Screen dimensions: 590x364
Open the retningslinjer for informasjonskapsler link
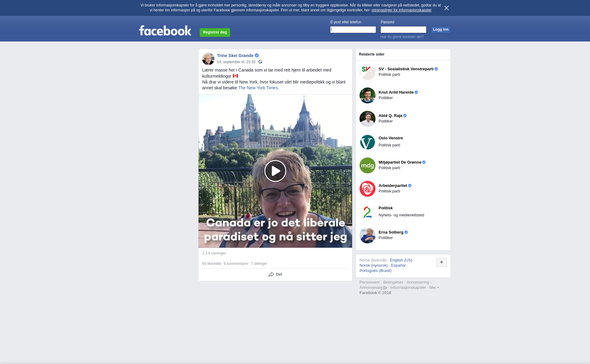click(x=401, y=10)
